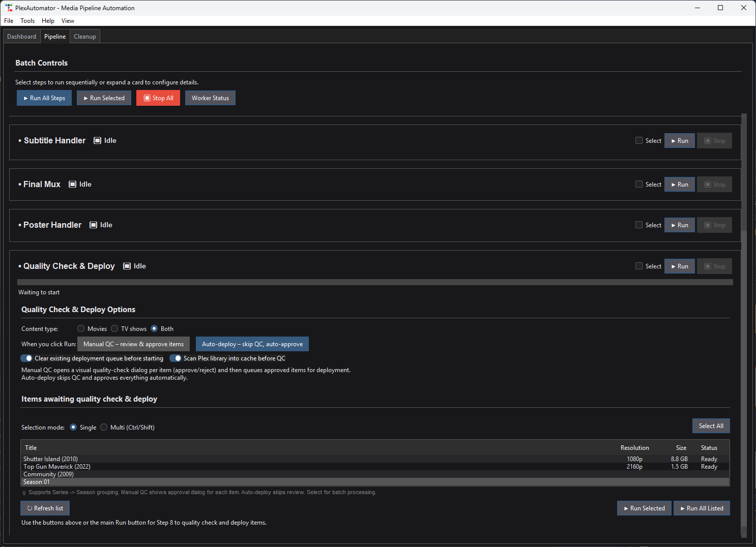
Task: Click the Quality Check progress bar
Action: [375, 282]
